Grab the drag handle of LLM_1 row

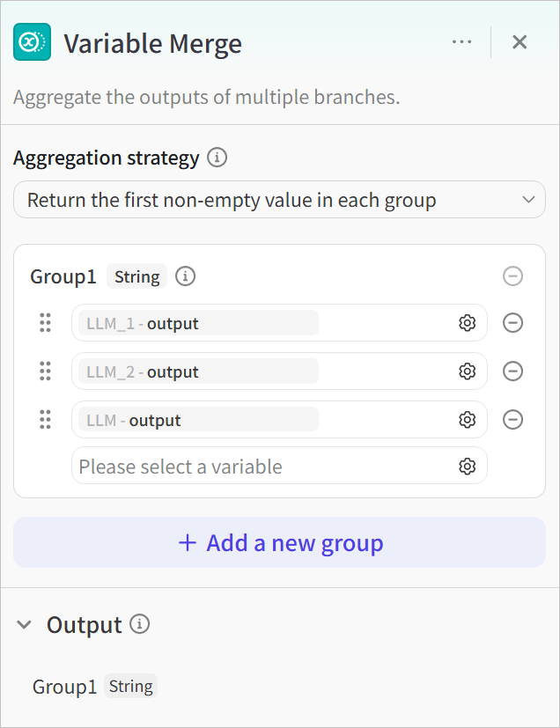pyautogui.click(x=45, y=323)
